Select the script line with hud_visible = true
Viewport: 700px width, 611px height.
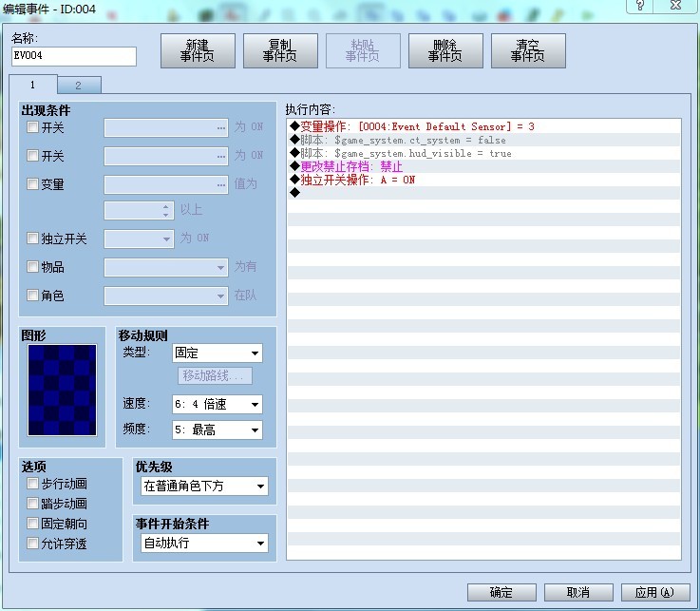[484, 153]
